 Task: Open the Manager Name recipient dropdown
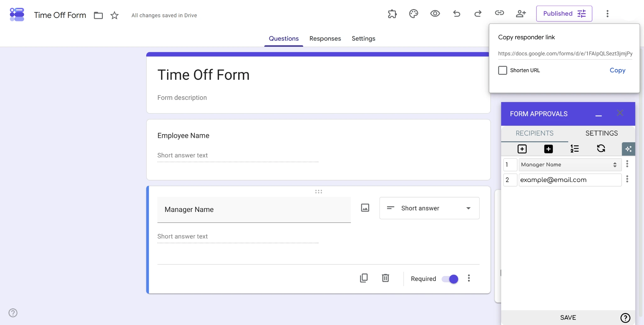570,165
